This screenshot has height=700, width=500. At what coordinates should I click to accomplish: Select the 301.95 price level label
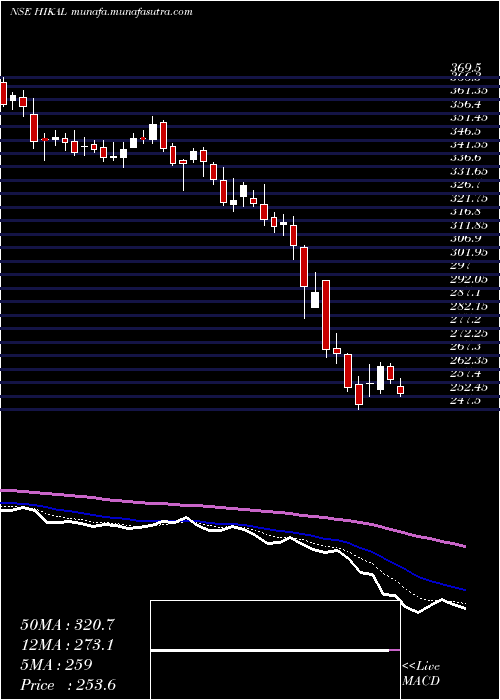tap(469, 253)
